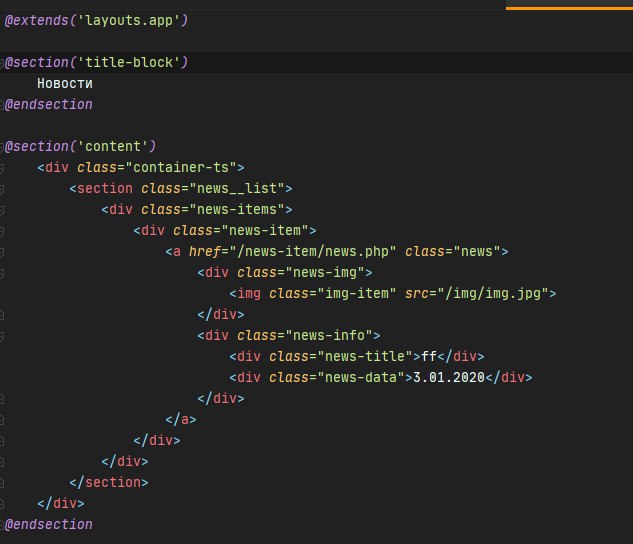This screenshot has height=544, width=633.
Task: Click the closing div just above </section>
Action: [125, 461]
